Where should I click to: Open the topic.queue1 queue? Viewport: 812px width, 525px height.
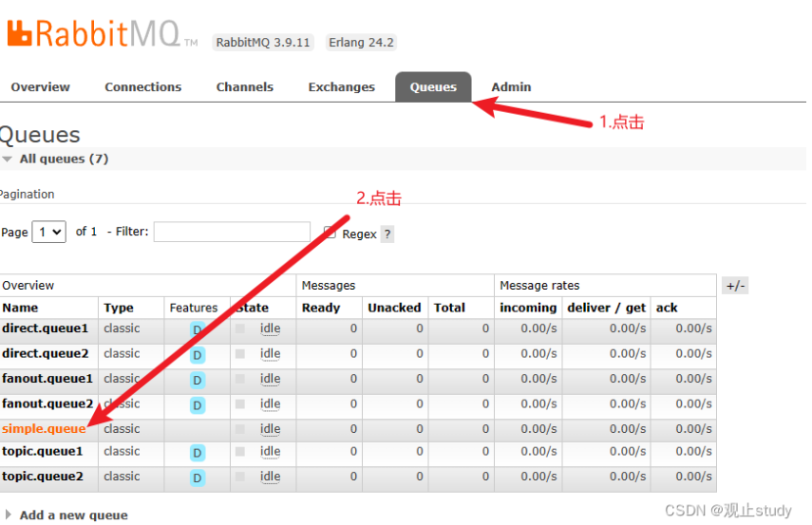(x=43, y=452)
